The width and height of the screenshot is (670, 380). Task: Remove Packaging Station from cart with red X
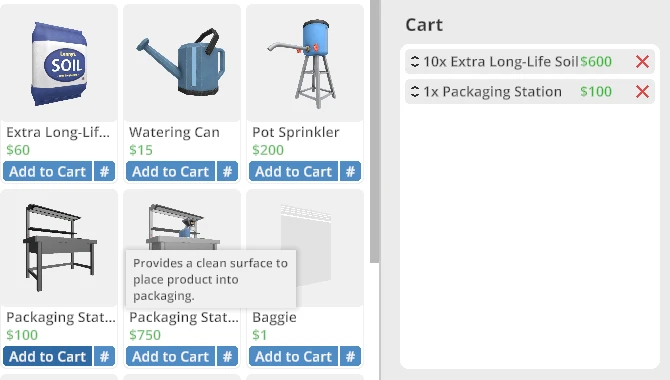642,91
